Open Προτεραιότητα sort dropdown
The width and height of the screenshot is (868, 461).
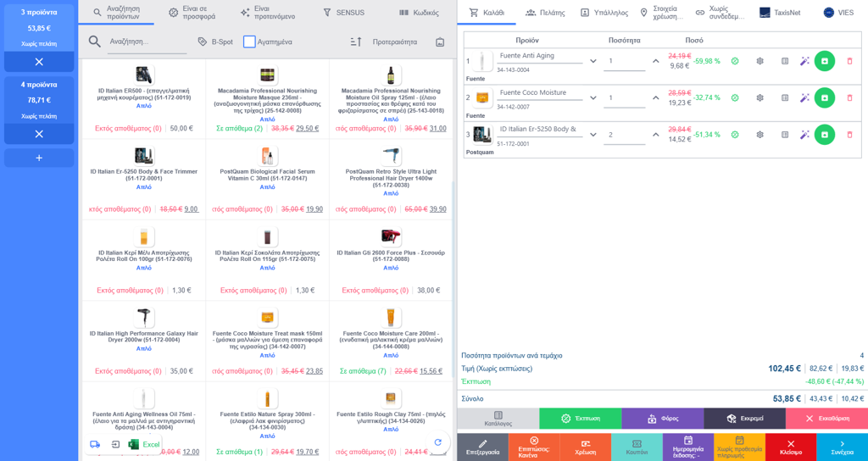tap(395, 42)
